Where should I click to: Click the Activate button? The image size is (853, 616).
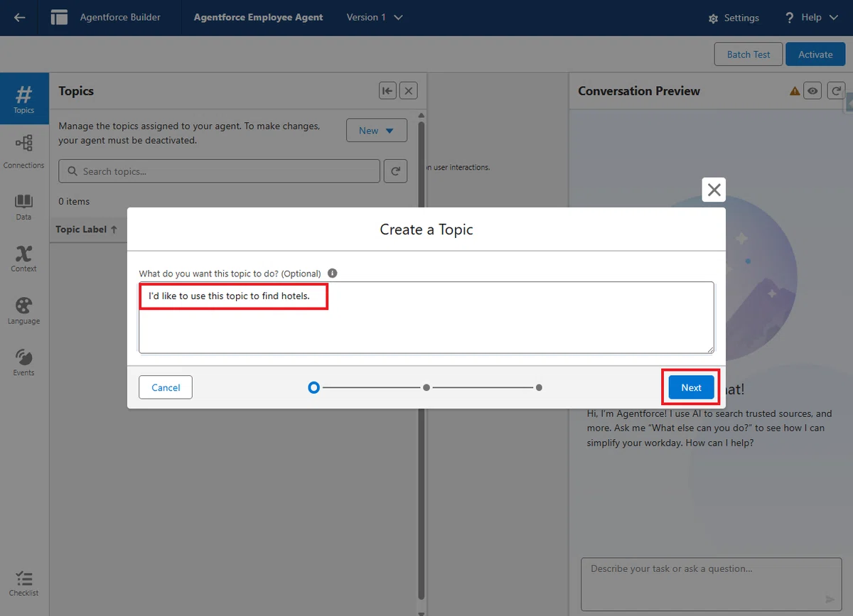coord(815,55)
